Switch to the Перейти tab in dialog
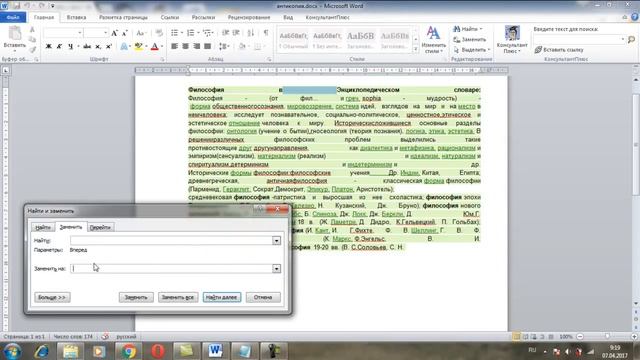The image size is (640, 360). coord(100,227)
